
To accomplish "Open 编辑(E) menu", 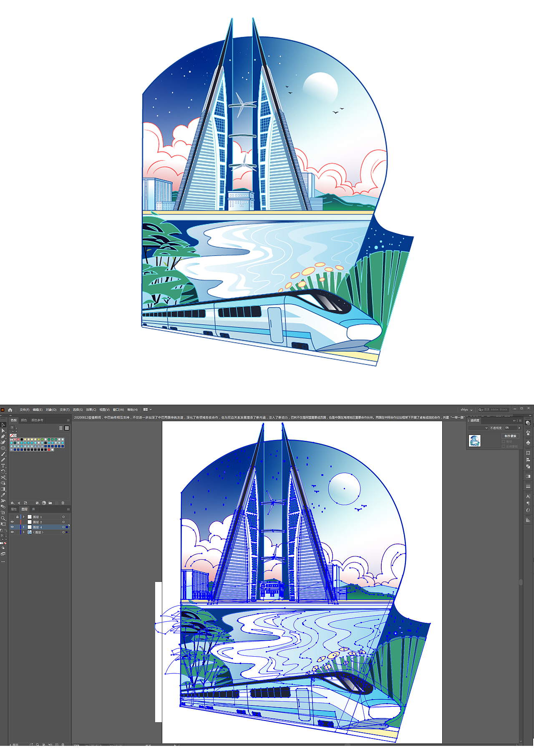I will tap(38, 410).
